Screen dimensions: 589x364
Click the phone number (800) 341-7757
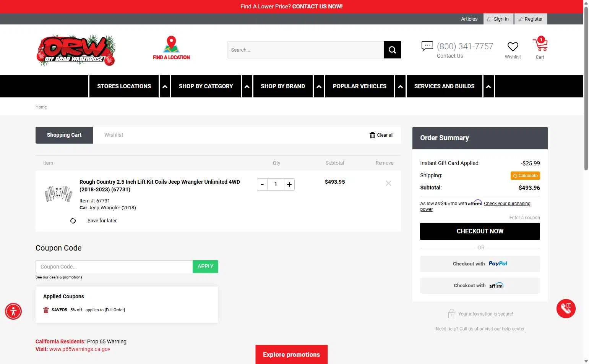click(x=465, y=46)
